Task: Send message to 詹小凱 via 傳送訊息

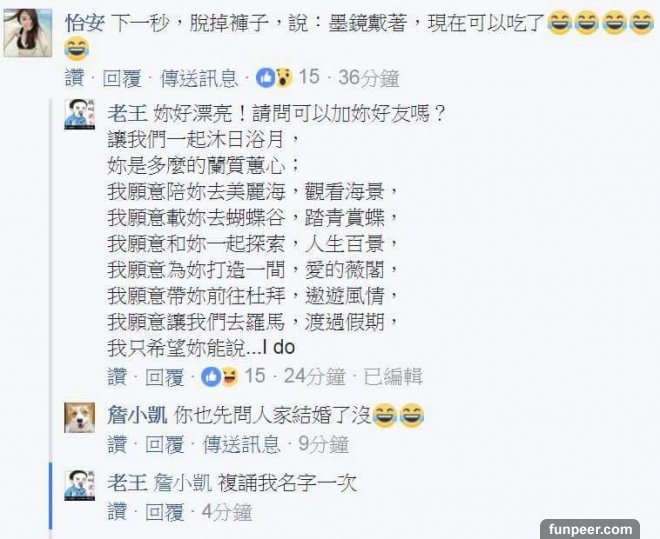Action: (242, 444)
